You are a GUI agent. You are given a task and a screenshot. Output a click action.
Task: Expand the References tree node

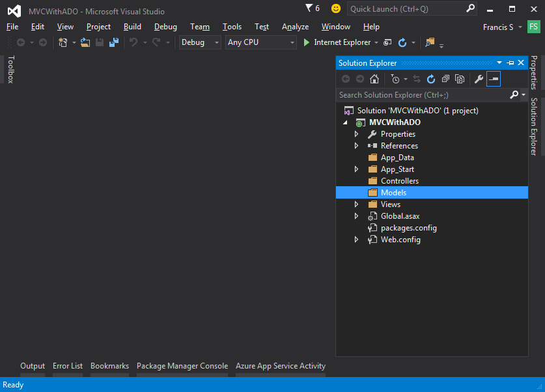pyautogui.click(x=356, y=146)
